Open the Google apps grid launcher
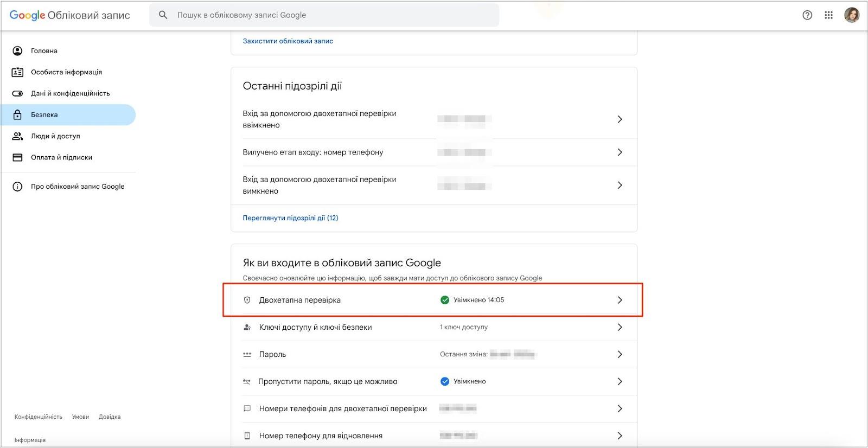Screen dimensions: 868x448 coord(828,15)
